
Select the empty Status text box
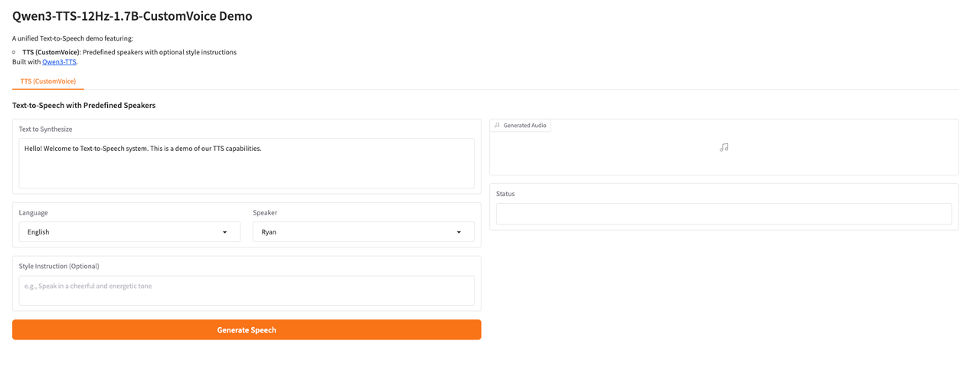click(724, 214)
